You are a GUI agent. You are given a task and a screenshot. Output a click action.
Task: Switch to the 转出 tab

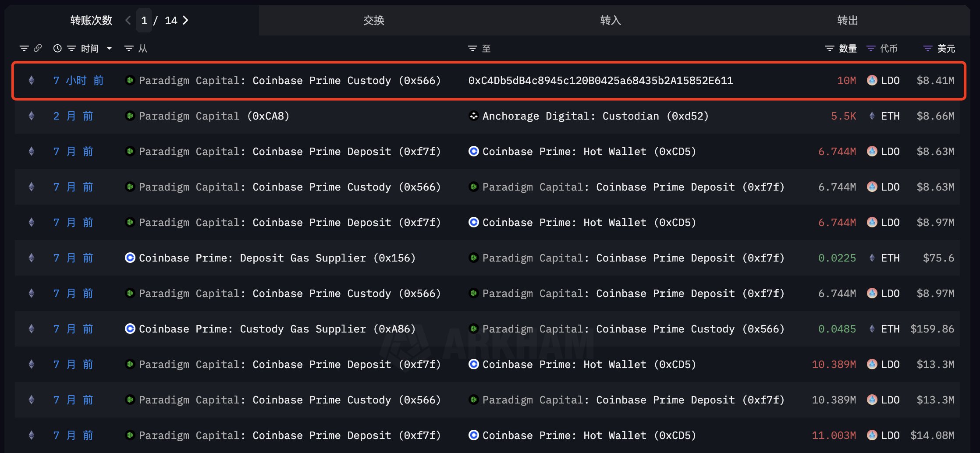click(848, 20)
